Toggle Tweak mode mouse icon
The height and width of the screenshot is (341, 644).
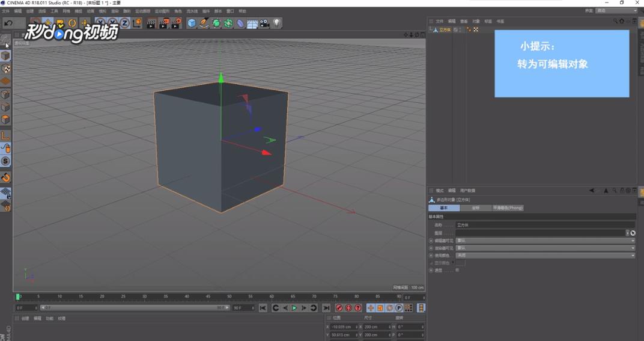[5, 148]
